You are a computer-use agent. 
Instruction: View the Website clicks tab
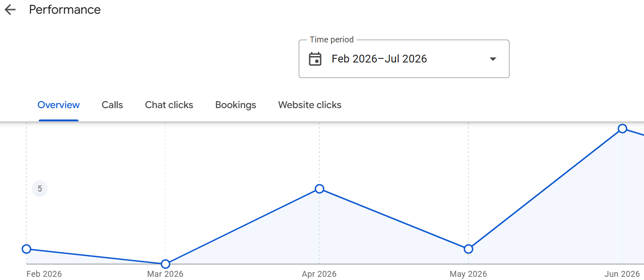point(310,105)
